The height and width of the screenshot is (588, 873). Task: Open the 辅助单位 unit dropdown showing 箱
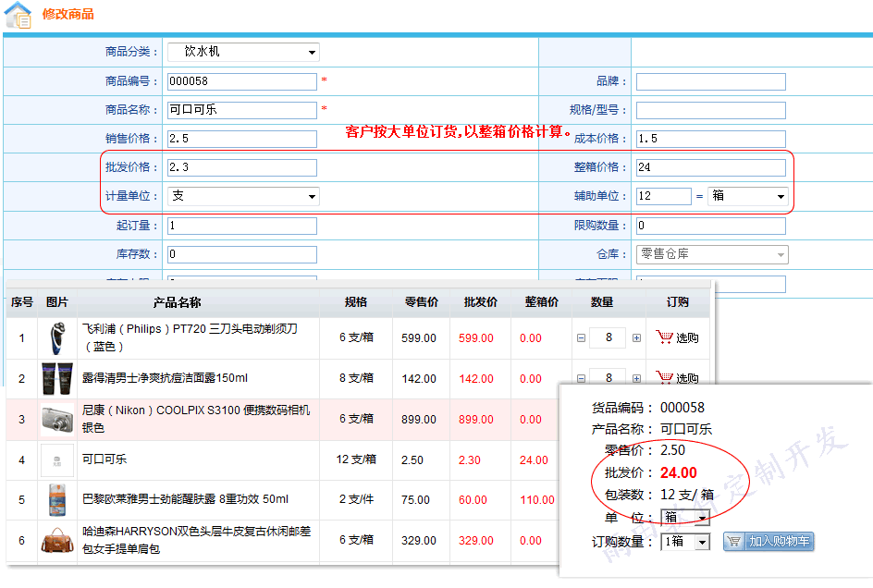point(748,196)
